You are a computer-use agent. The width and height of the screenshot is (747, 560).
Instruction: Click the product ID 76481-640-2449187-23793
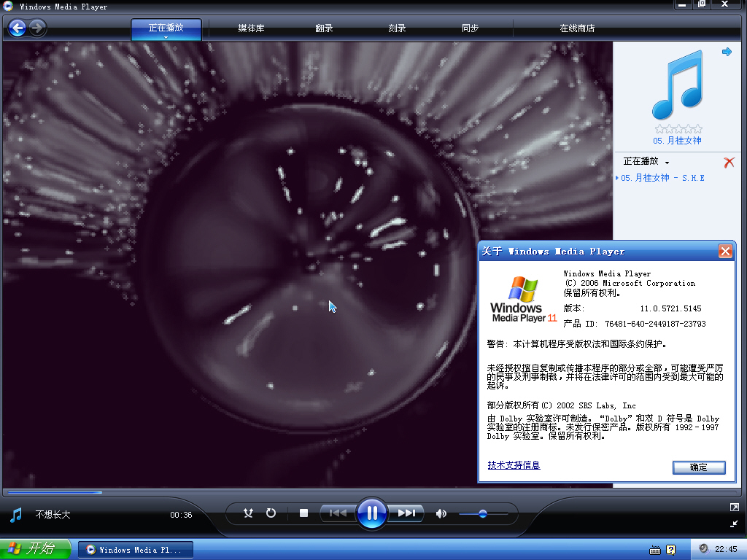click(x=655, y=324)
